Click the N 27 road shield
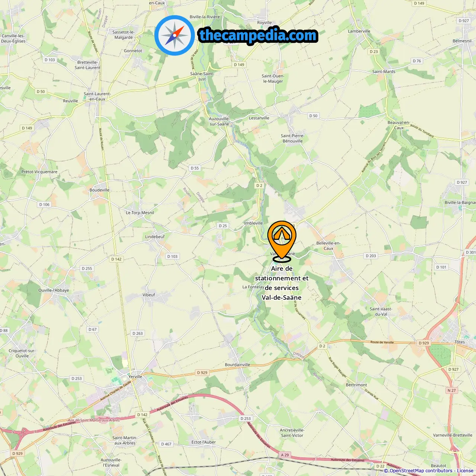Viewport: 476px width, 476px height. click(x=451, y=390)
